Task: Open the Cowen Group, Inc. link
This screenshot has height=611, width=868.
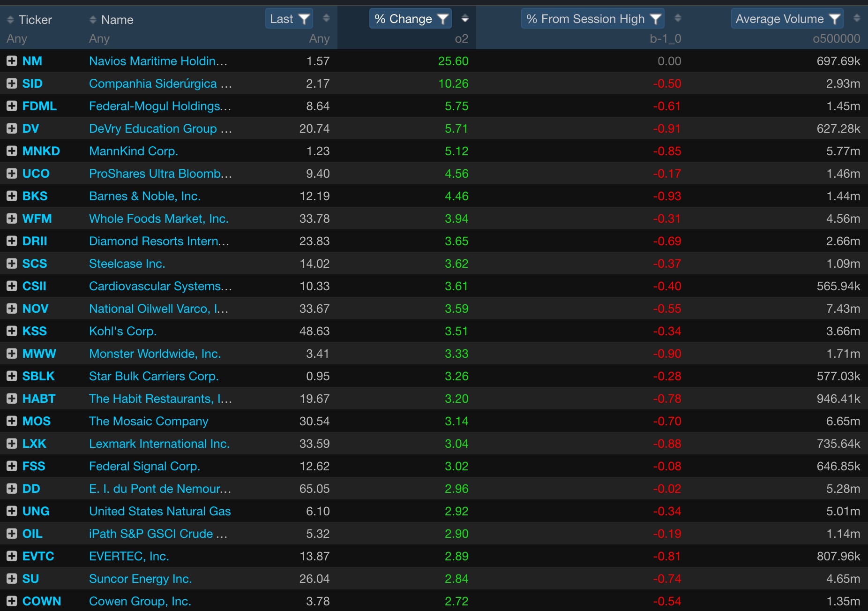Action: [x=140, y=601]
